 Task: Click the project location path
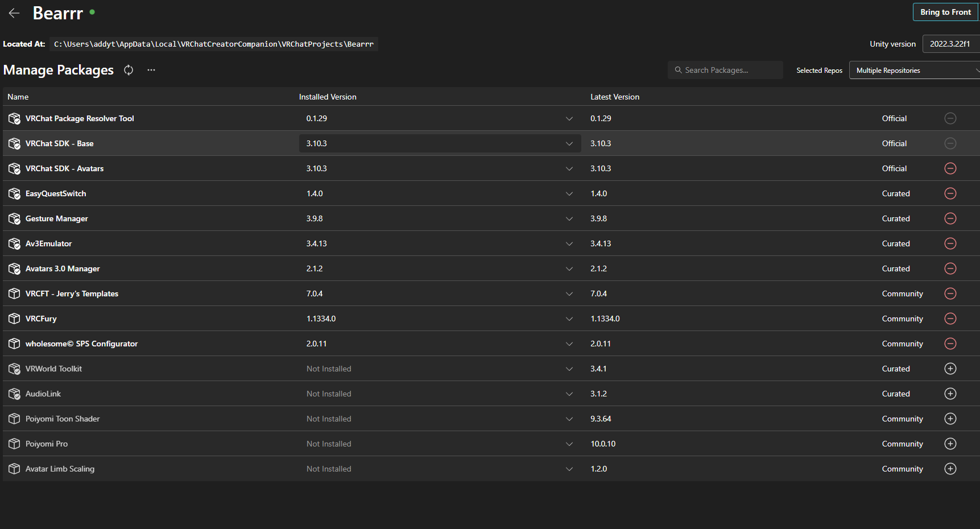click(214, 44)
